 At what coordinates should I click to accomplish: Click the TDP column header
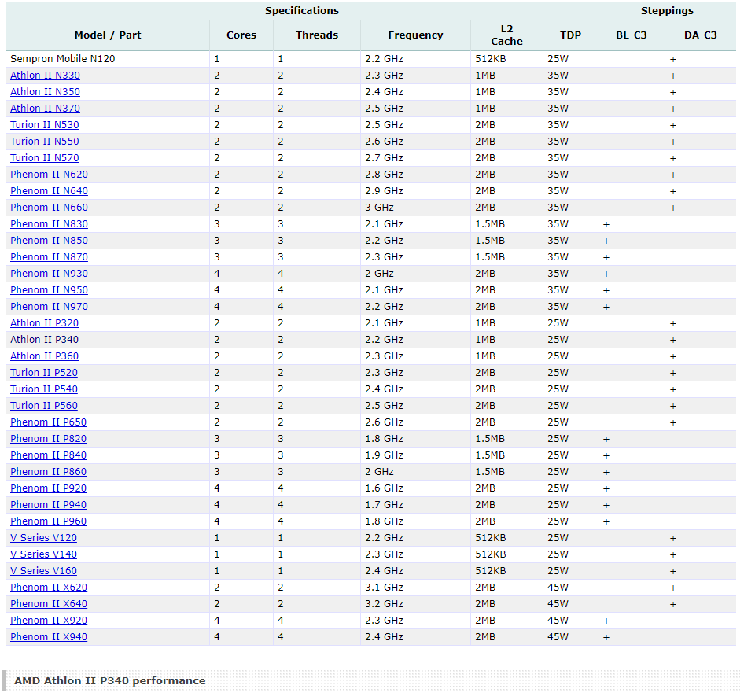pyautogui.click(x=571, y=35)
